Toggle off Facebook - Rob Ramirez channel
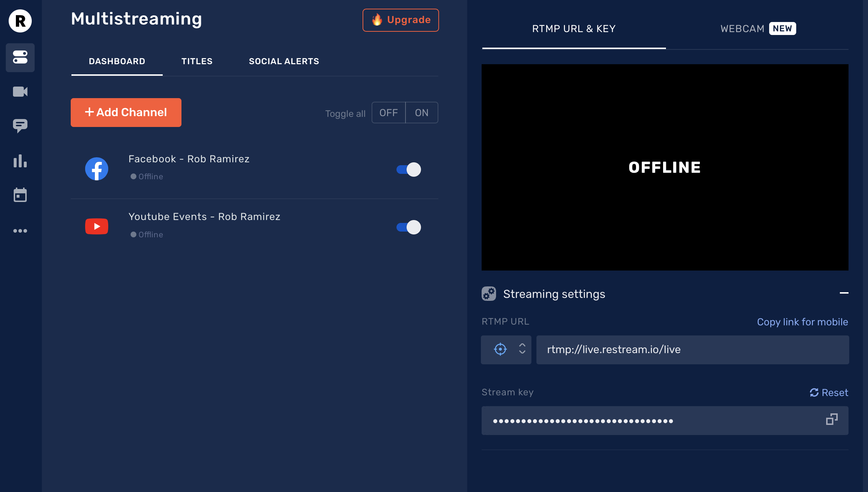Image resolution: width=868 pixels, height=492 pixels. click(409, 170)
